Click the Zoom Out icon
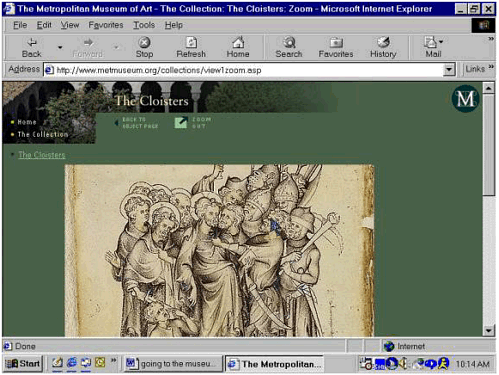The width and height of the screenshot is (499, 375). (x=181, y=123)
